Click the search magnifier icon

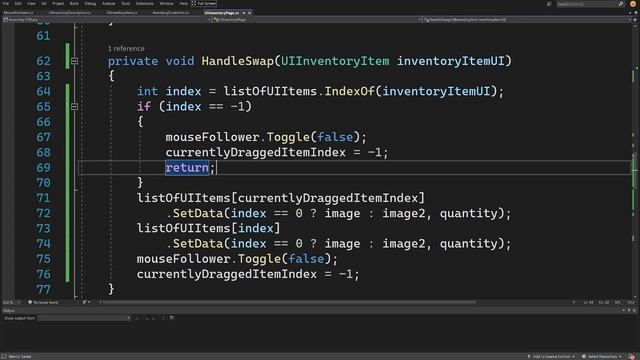pos(621,4)
